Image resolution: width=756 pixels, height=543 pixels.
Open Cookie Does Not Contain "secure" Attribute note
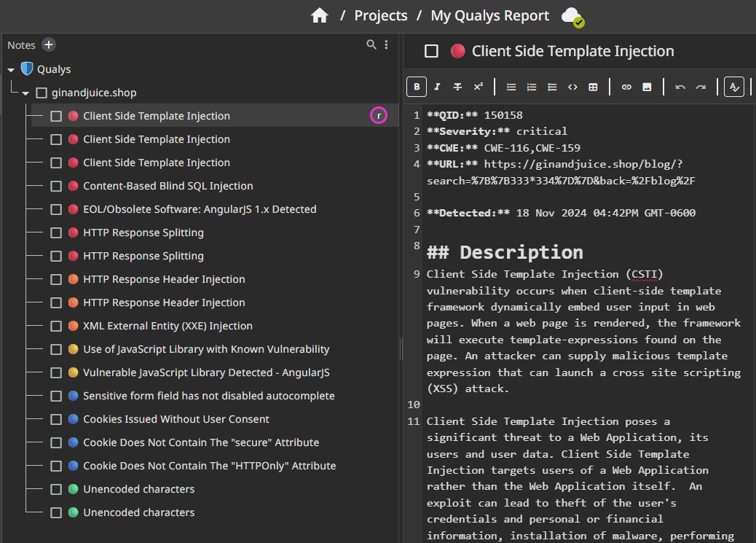[x=201, y=442]
